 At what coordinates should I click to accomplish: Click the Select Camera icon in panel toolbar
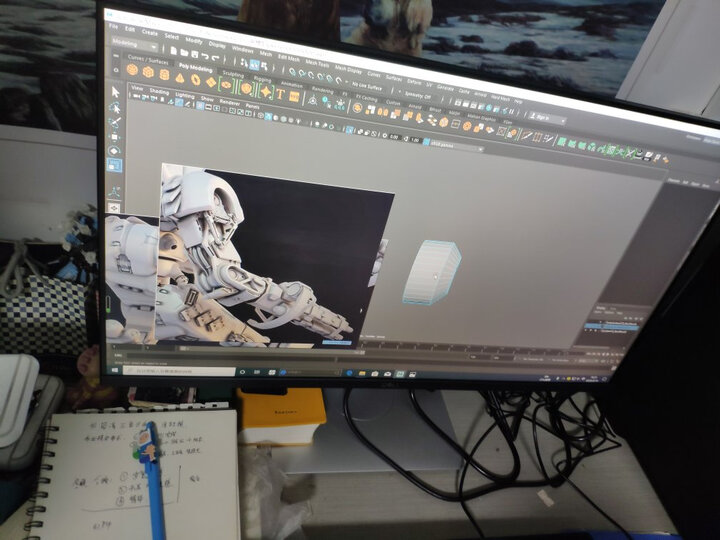pyautogui.click(x=137, y=96)
